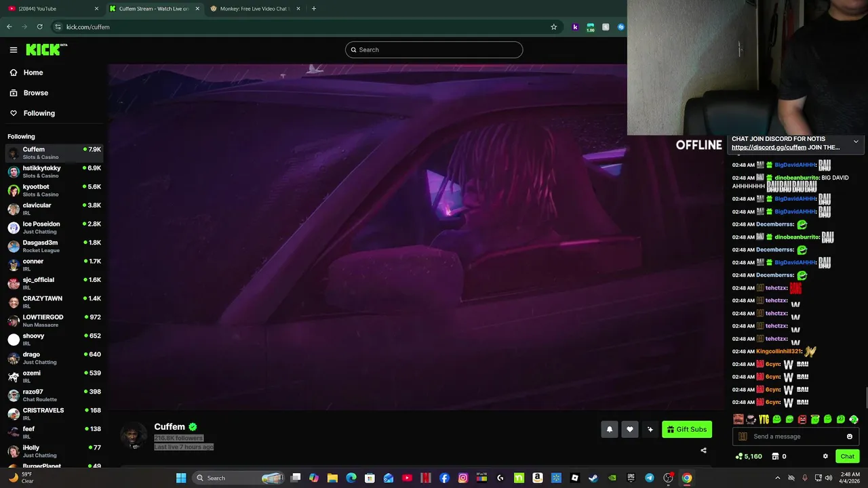Click the purple K browser extension

click(575, 27)
